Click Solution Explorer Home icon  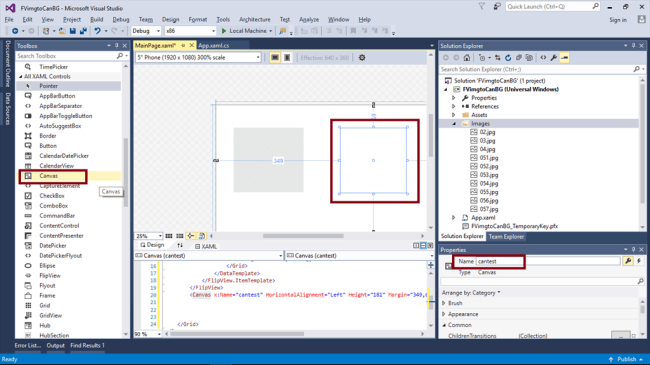pyautogui.click(x=467, y=58)
